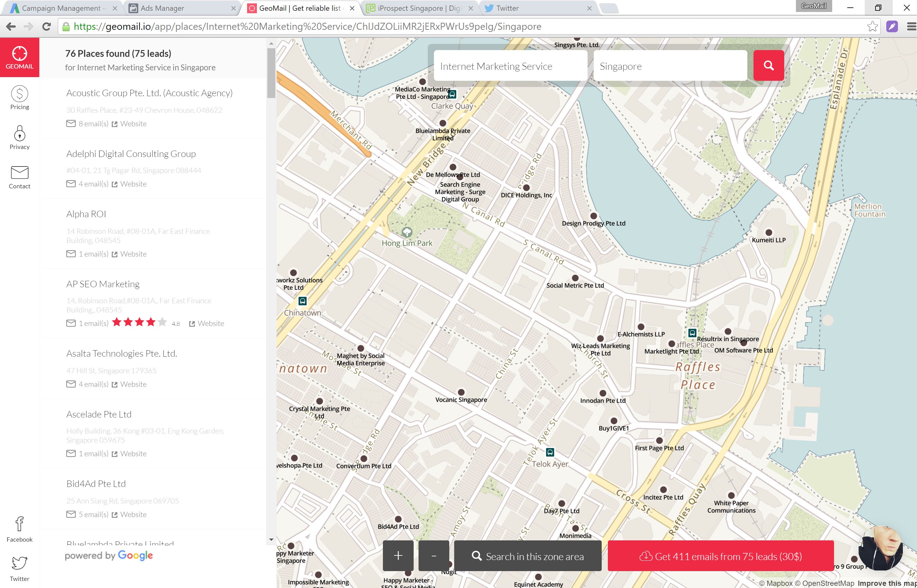917x588 pixels.
Task: Click the Raffles Place MRT station icon
Action: (x=692, y=333)
